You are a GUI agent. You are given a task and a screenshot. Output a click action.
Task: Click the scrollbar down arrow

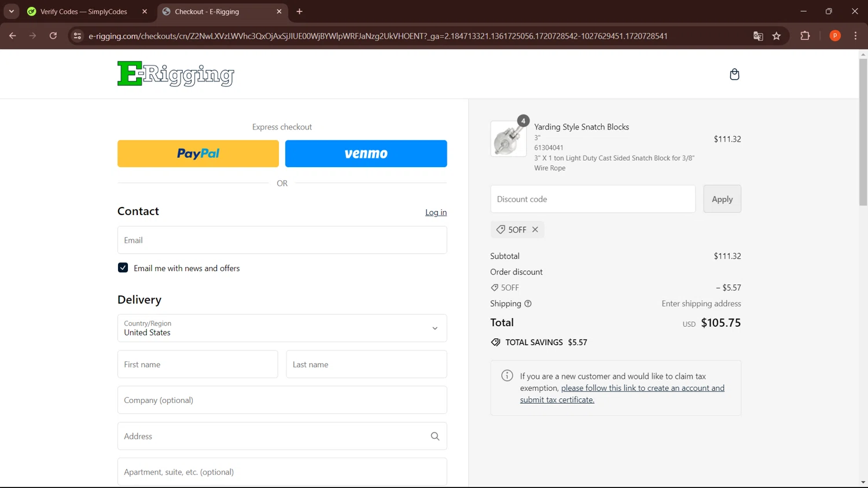[863, 482]
